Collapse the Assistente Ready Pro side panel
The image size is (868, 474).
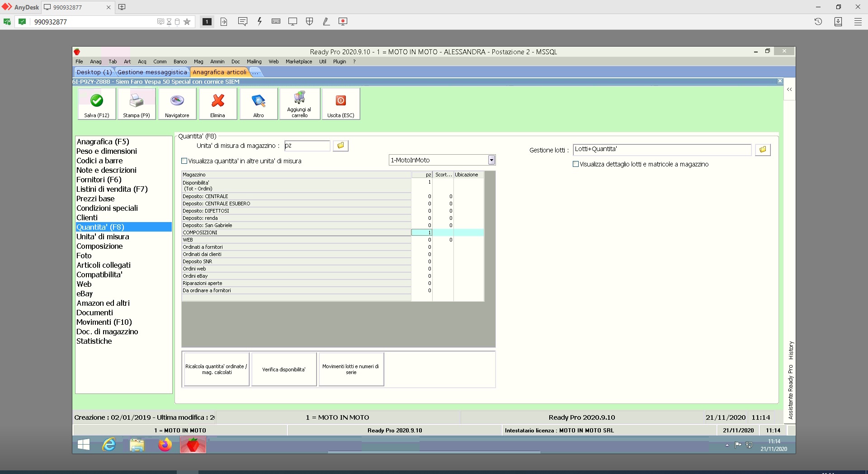(789, 90)
